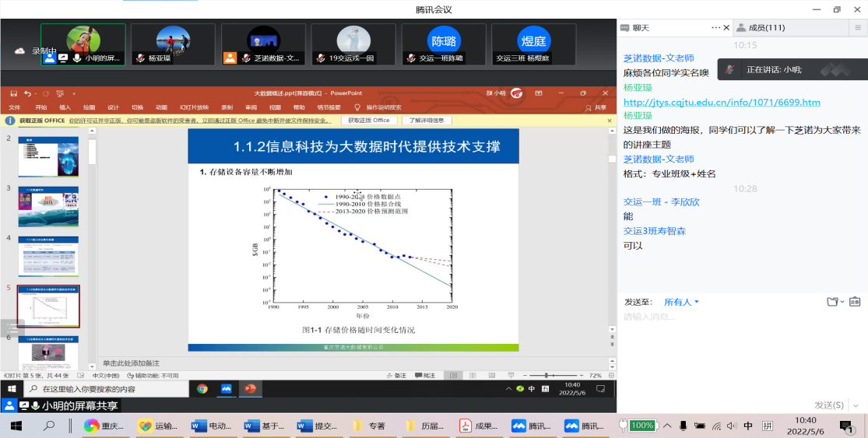The height and width of the screenshot is (438, 868).
Task: Switch to the 动画 ribbon tab
Action: pos(161,107)
